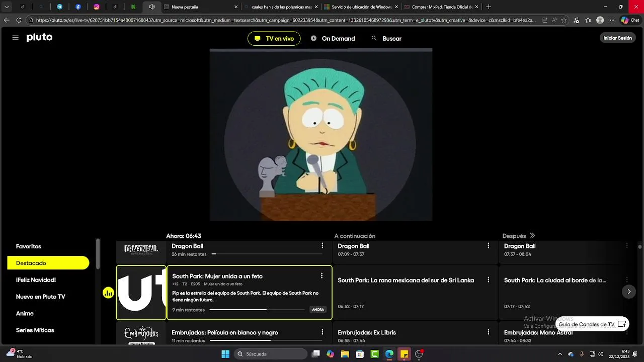Open the browser profile icon
The image size is (644, 362).
600,20
